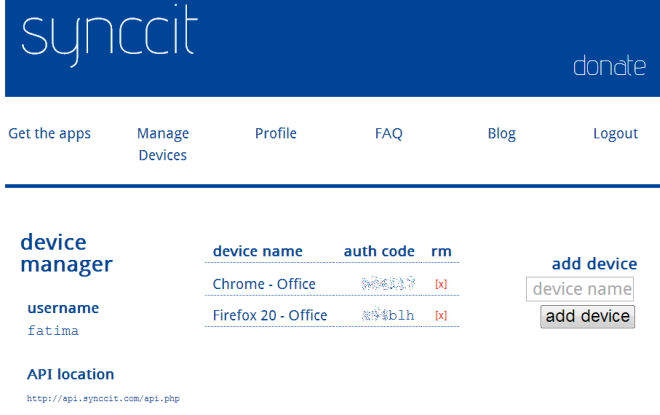Focus the device name input field
Screen dimensions: 660x415
580,289
